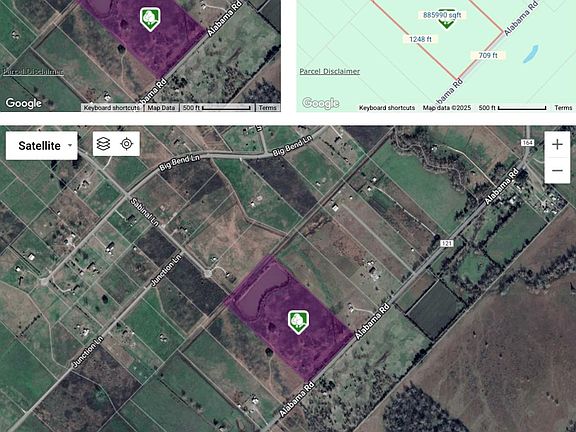Click the marker under the 885990 sqft label
Image resolution: width=576 pixels, height=432 pixels.
[447, 24]
